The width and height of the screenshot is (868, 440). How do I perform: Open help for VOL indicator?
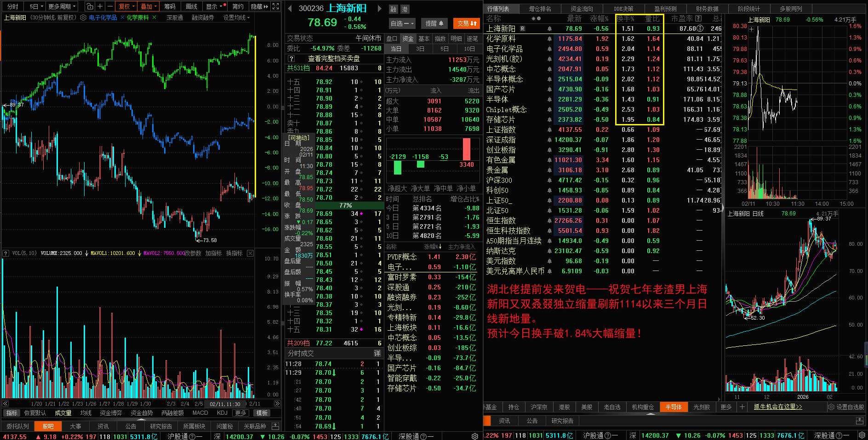coord(6,253)
